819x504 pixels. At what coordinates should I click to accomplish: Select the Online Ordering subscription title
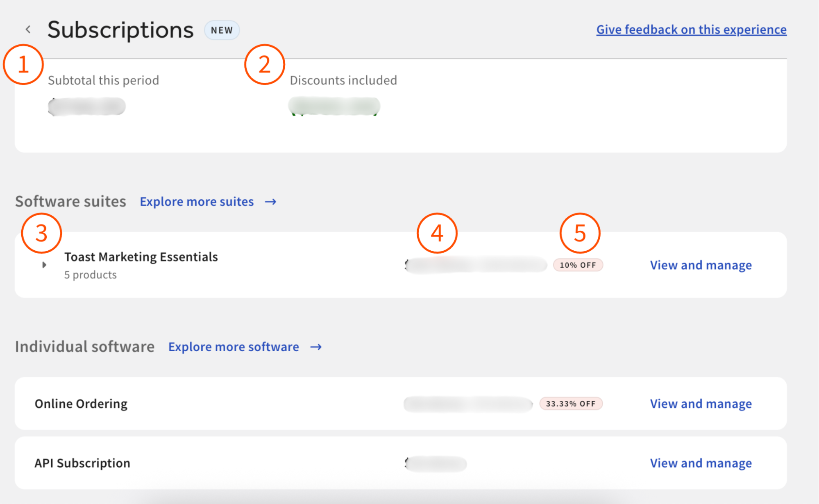coord(81,404)
